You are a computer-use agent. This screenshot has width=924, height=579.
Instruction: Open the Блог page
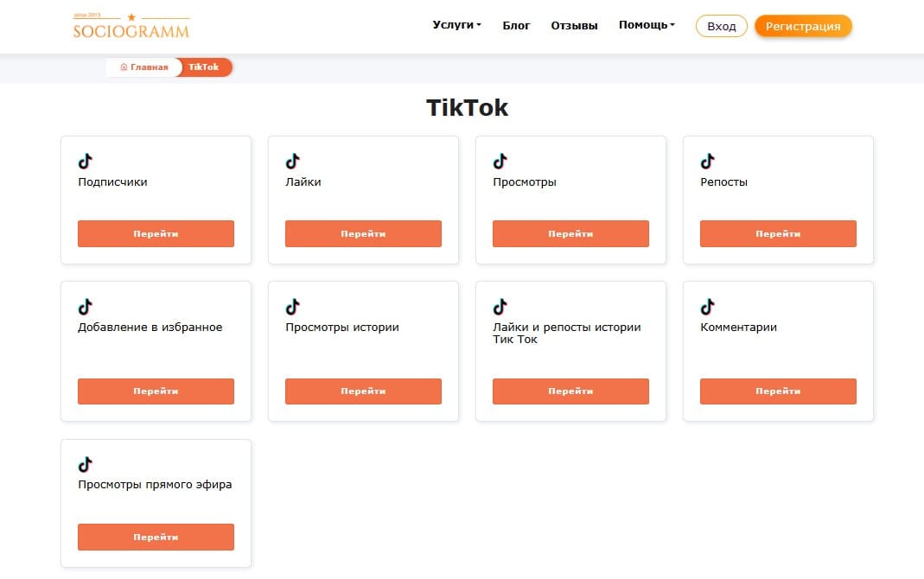coord(516,25)
